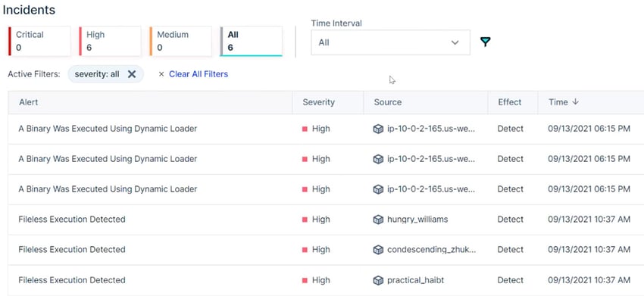Screen dimensions: 644x296
Task: Click the x icon before Clear All Filters
Action: [x=161, y=74]
